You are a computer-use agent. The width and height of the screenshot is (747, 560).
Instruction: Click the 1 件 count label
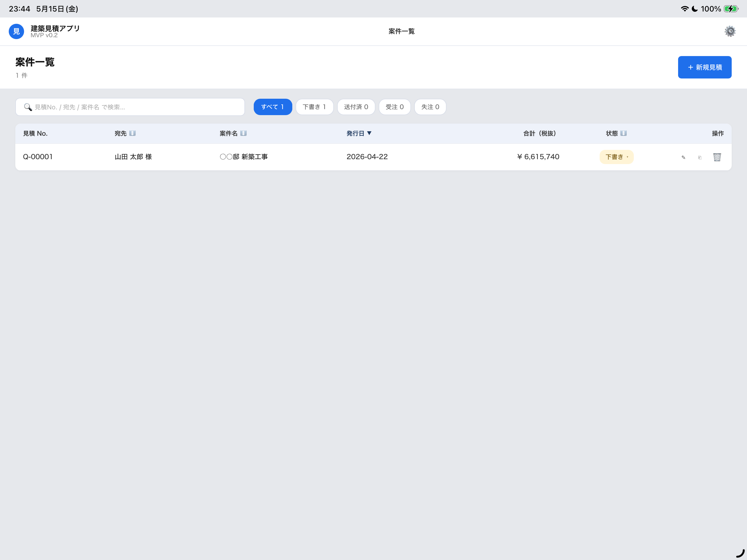pos(22,75)
